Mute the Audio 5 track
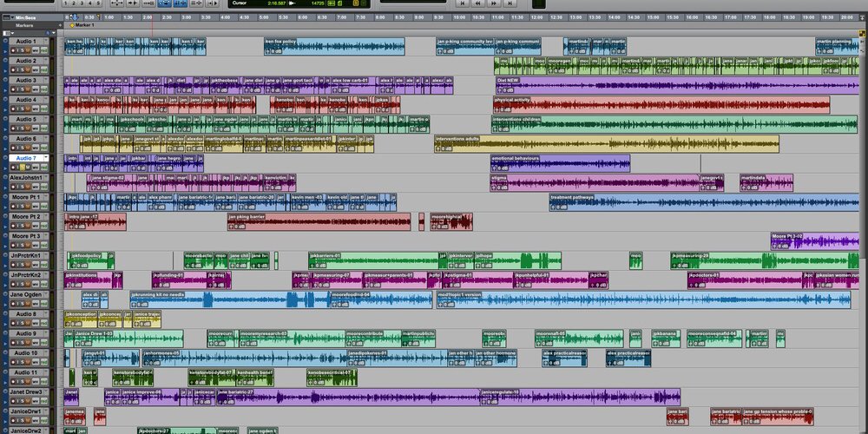This screenshot has height=434, width=868. point(28,128)
